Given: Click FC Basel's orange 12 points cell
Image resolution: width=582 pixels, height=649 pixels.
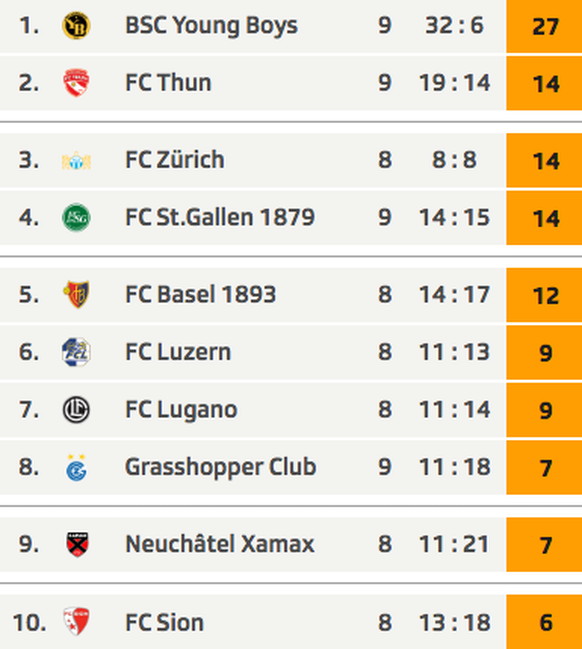Looking at the screenshot, I should pos(544,295).
